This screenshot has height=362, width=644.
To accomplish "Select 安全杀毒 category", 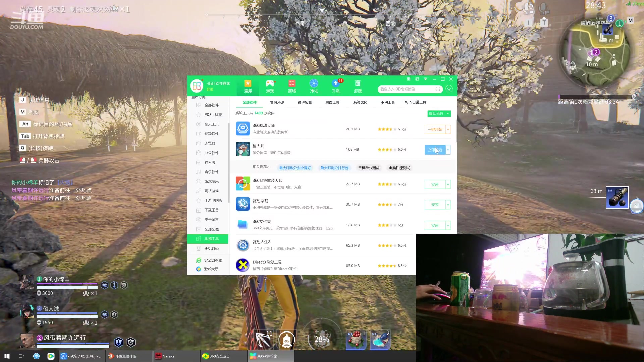I will point(208,220).
